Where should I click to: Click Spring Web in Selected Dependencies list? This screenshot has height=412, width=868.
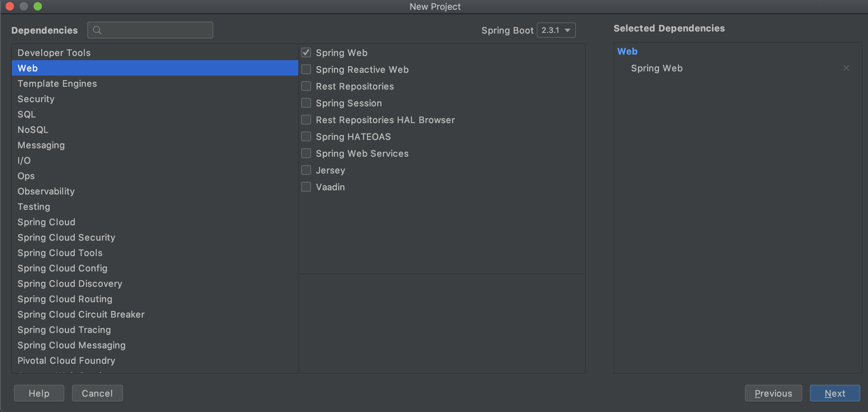click(x=657, y=68)
